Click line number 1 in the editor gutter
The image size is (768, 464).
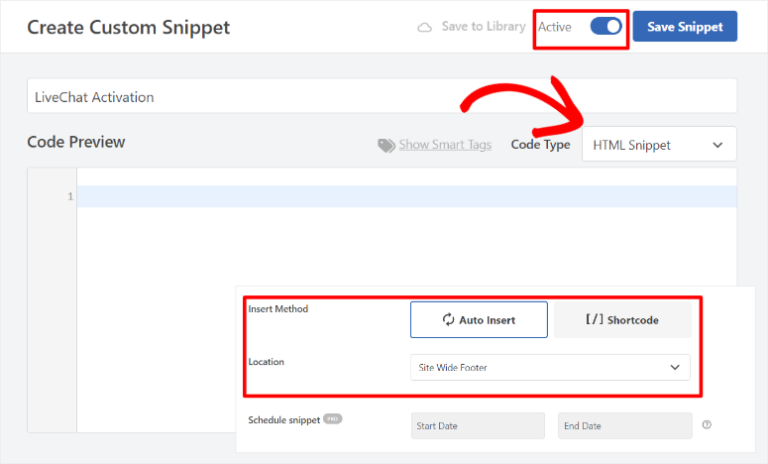click(70, 197)
